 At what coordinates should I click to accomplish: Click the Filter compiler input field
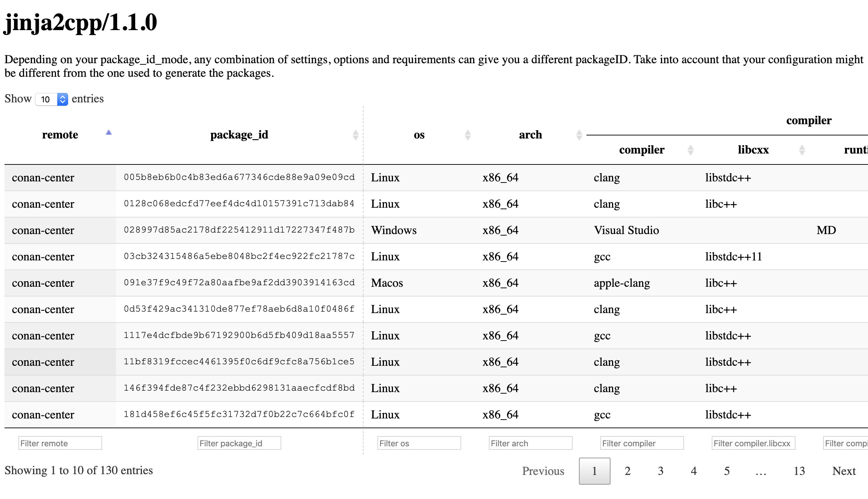coord(642,443)
